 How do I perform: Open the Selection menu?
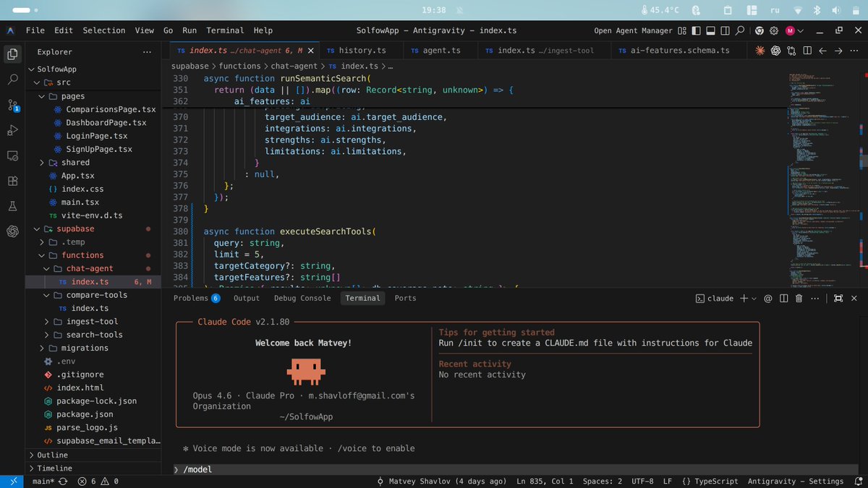click(x=103, y=30)
